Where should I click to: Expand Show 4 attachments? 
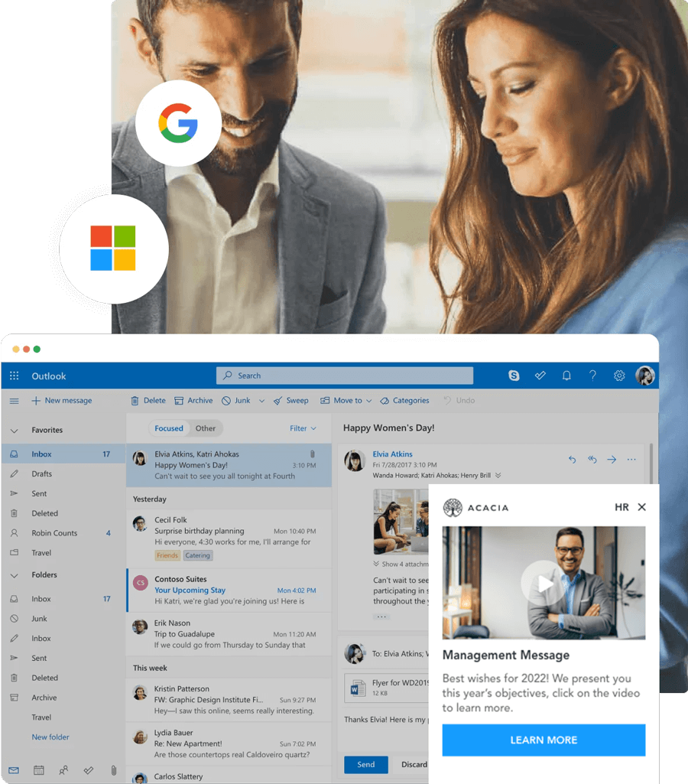click(401, 564)
